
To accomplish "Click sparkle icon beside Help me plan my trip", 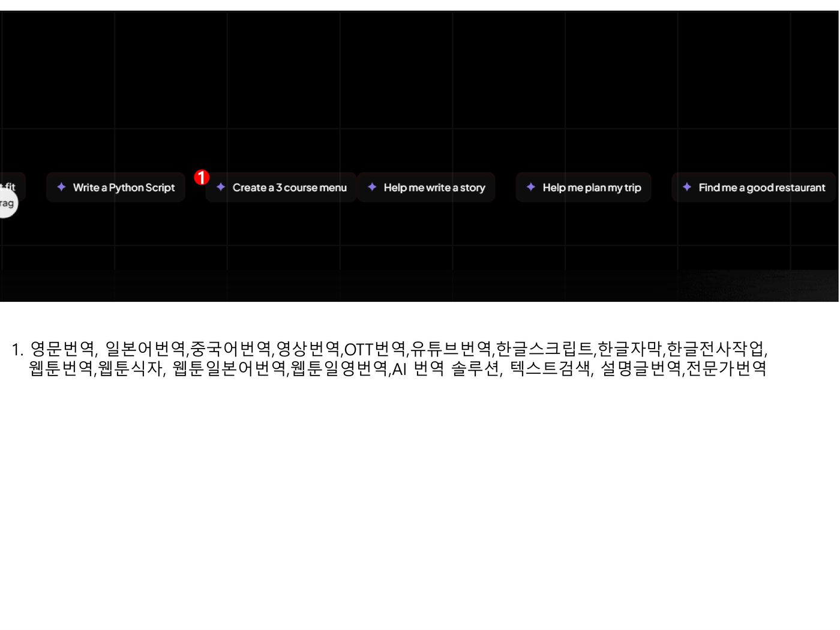I will tap(531, 187).
